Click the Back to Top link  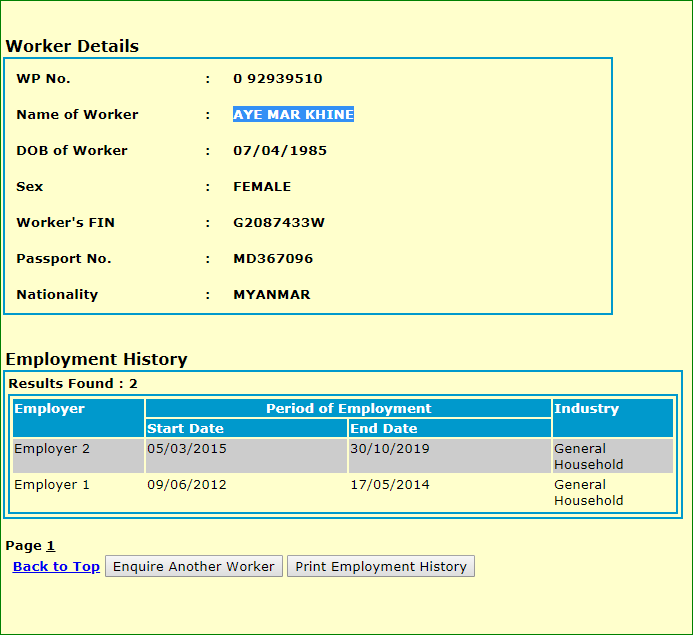pyautogui.click(x=56, y=566)
